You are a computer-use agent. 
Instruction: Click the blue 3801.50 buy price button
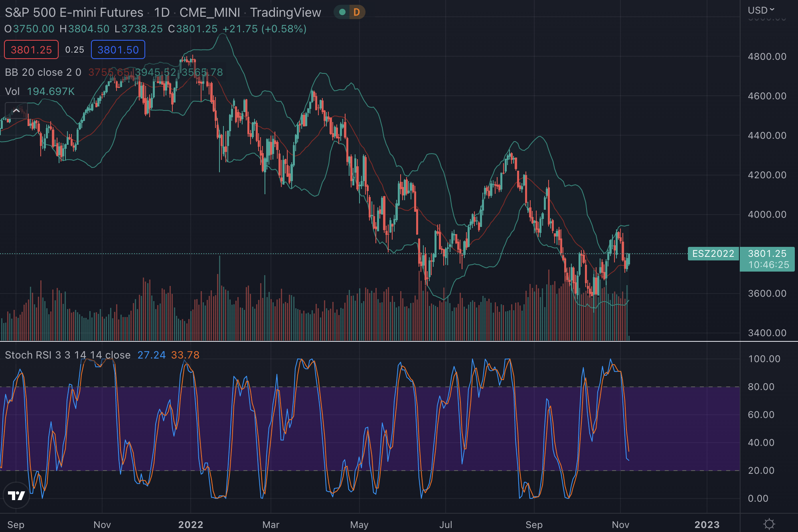pos(118,50)
